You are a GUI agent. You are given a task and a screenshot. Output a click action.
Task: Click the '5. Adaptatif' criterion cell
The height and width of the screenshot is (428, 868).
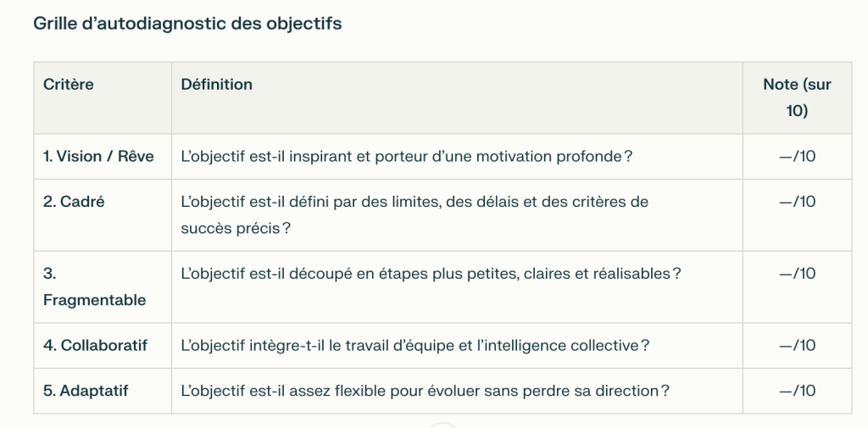pos(103,391)
